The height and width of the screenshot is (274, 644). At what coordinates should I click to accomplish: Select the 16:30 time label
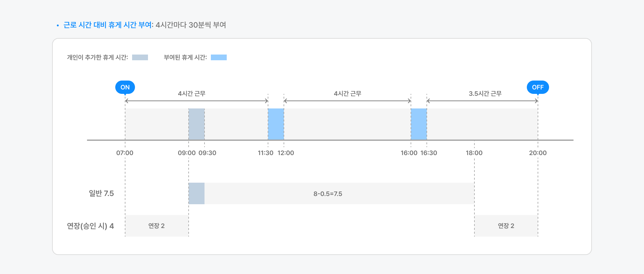[x=429, y=153]
